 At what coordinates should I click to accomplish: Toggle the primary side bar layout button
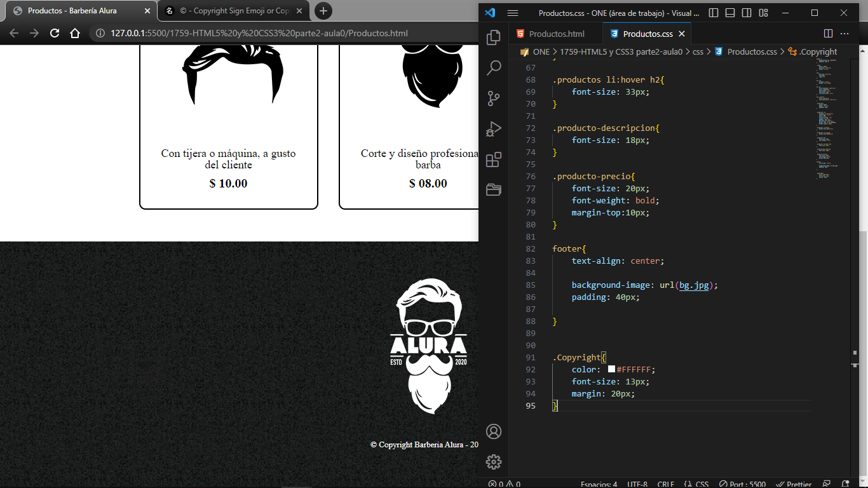pyautogui.click(x=714, y=13)
